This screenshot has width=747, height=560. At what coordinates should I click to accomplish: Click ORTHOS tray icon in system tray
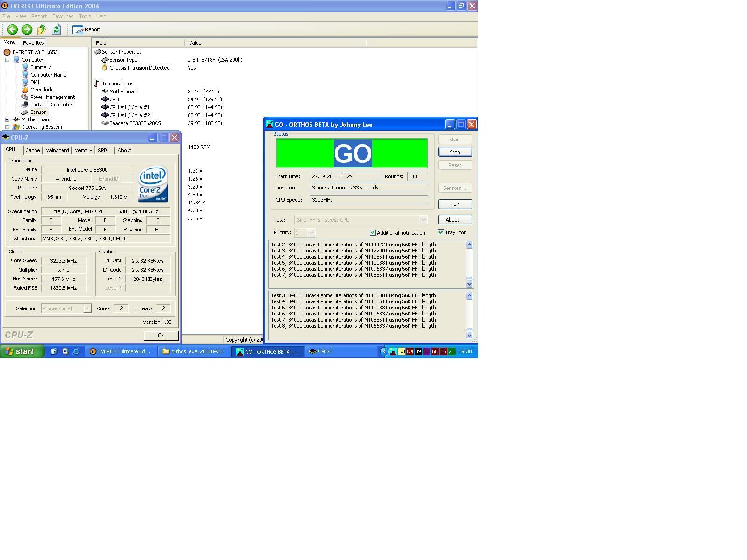393,351
